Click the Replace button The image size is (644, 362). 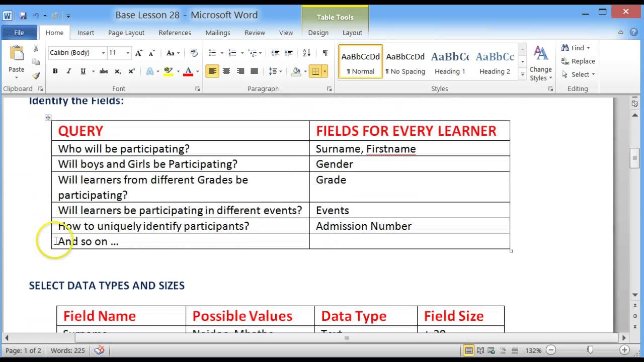(578, 61)
